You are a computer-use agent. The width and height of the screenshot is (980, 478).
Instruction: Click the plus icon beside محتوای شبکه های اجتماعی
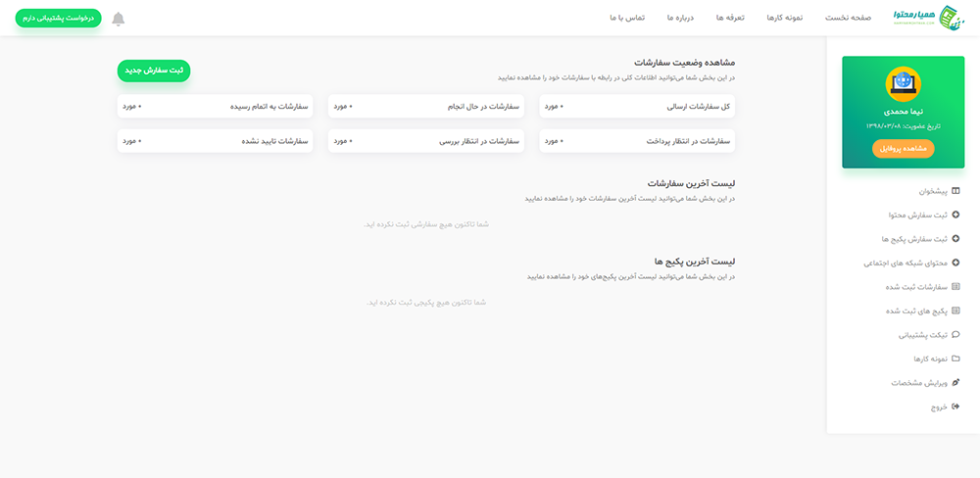point(955,263)
